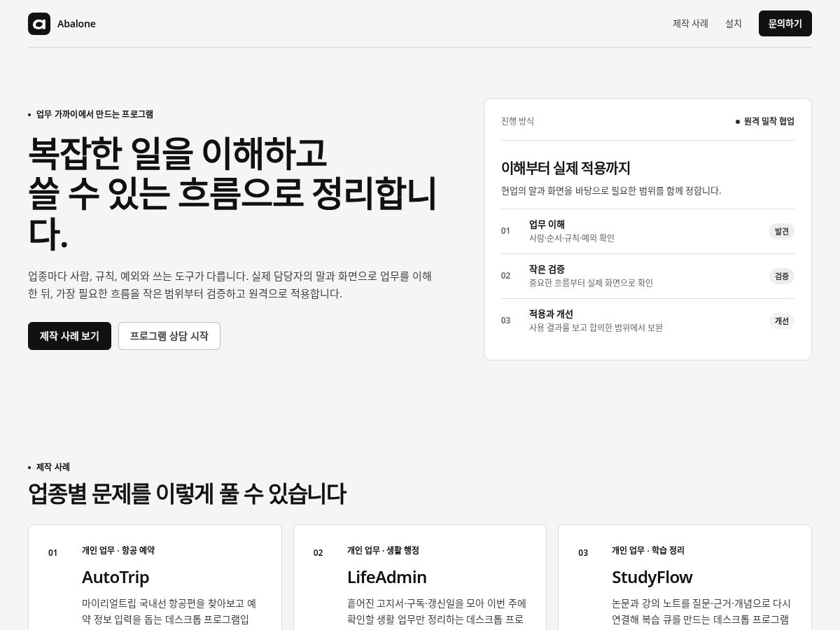The height and width of the screenshot is (630, 840).
Task: Open the 설치 nav link
Action: pos(734,24)
